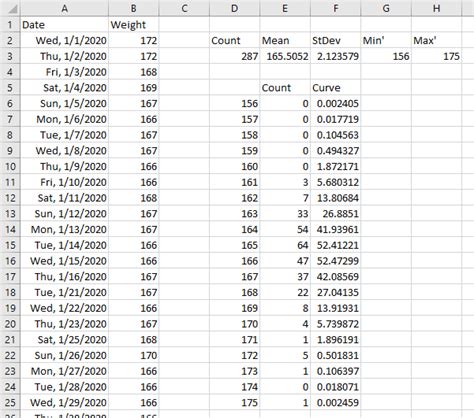Select the Min value 156 in row 3

click(x=386, y=56)
